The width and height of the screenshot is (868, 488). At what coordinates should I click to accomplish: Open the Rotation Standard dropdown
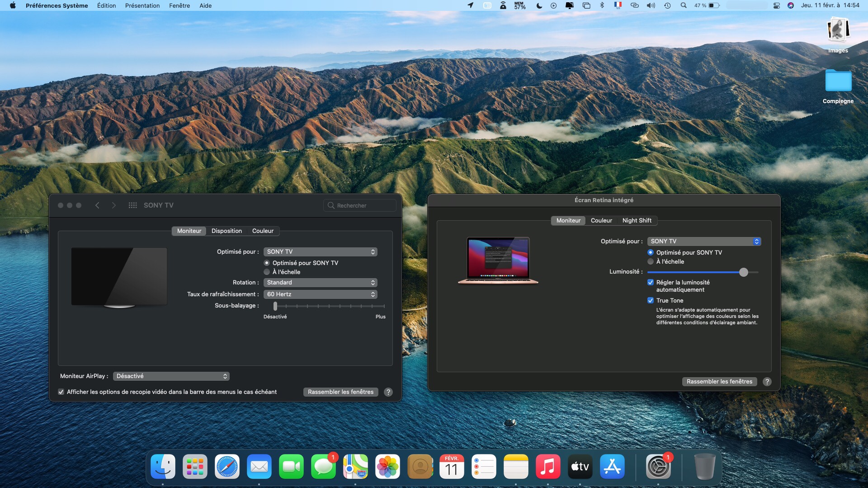(320, 283)
